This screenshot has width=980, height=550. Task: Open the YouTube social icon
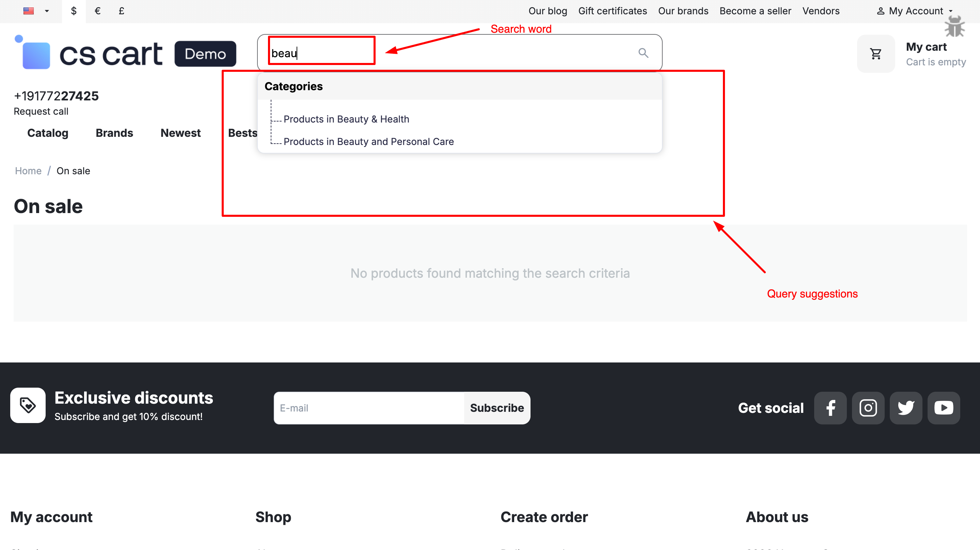click(x=944, y=408)
